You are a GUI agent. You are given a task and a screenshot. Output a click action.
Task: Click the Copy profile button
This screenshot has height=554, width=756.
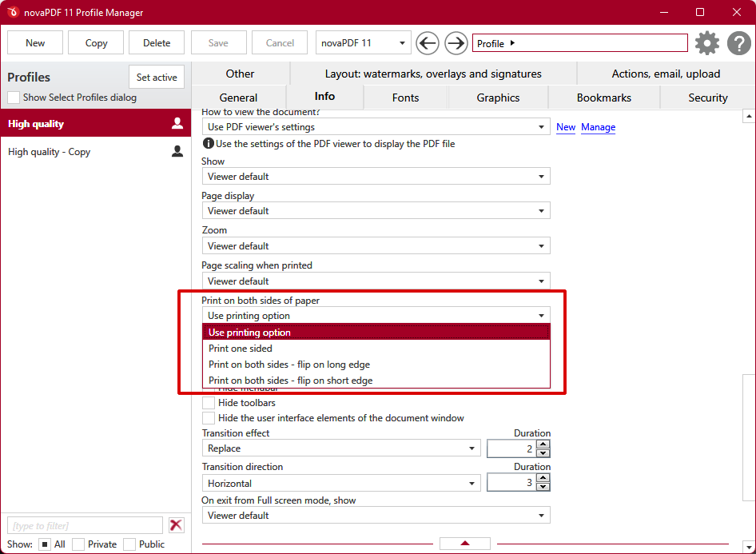click(x=96, y=43)
